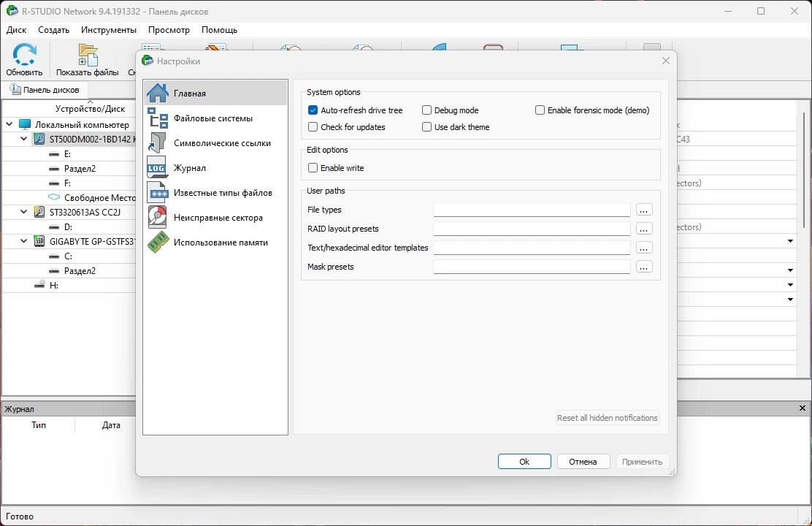Viewport: 812px width, 526px height.
Task: Click the Тип column header in Журнал
Action: click(x=39, y=425)
